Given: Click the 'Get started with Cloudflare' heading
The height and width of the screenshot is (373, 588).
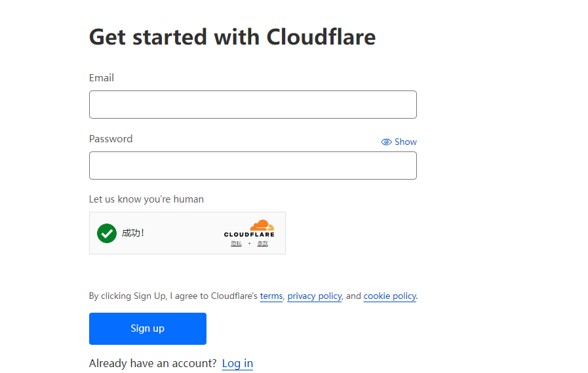Looking at the screenshot, I should coord(232,37).
